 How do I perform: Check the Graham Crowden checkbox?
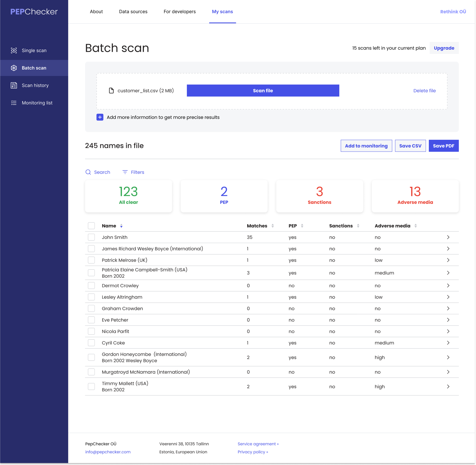pyautogui.click(x=91, y=309)
